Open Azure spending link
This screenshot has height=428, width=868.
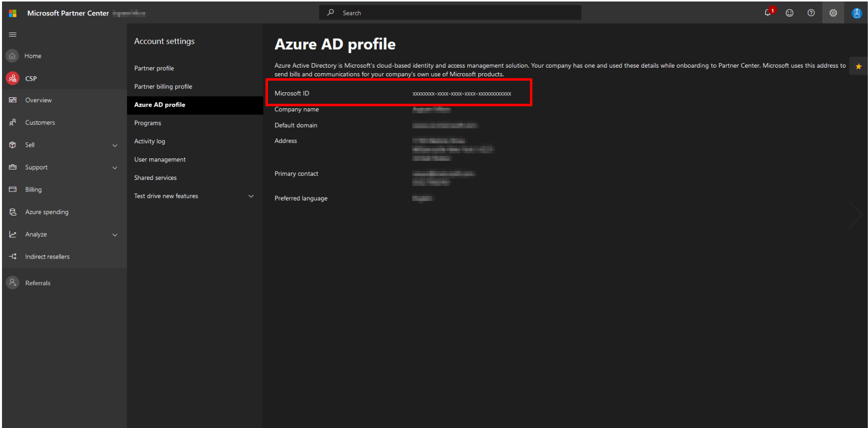[x=47, y=212]
